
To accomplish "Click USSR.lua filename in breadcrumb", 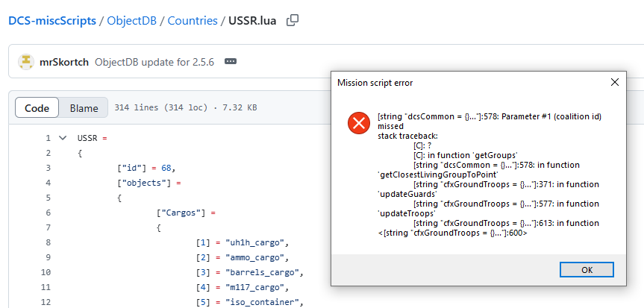I will click(x=252, y=21).
